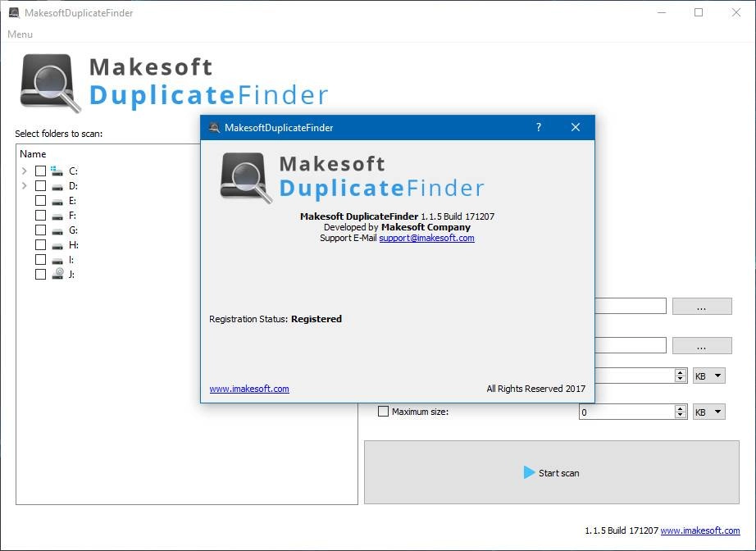The image size is (756, 551).
Task: Click the D: hard drive icon
Action: tap(57, 187)
